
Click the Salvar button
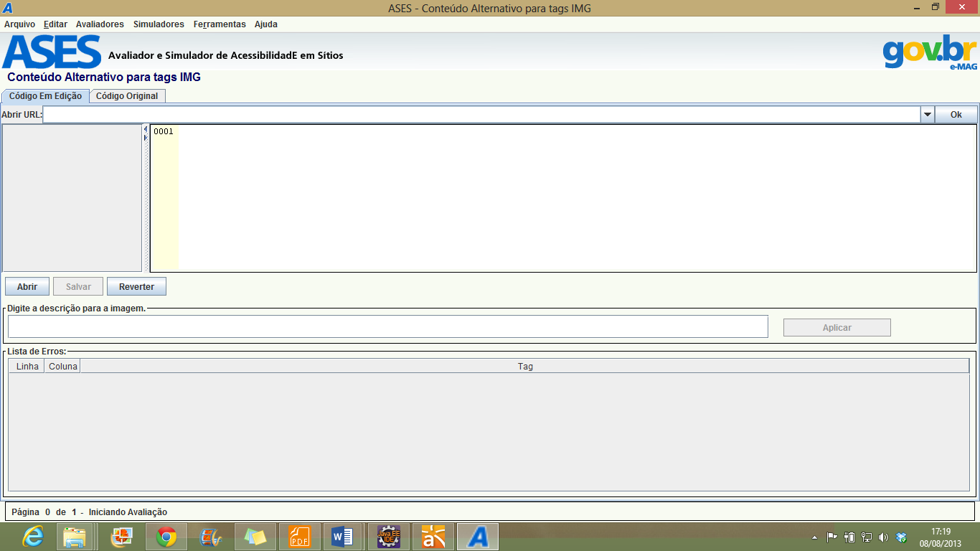point(78,286)
